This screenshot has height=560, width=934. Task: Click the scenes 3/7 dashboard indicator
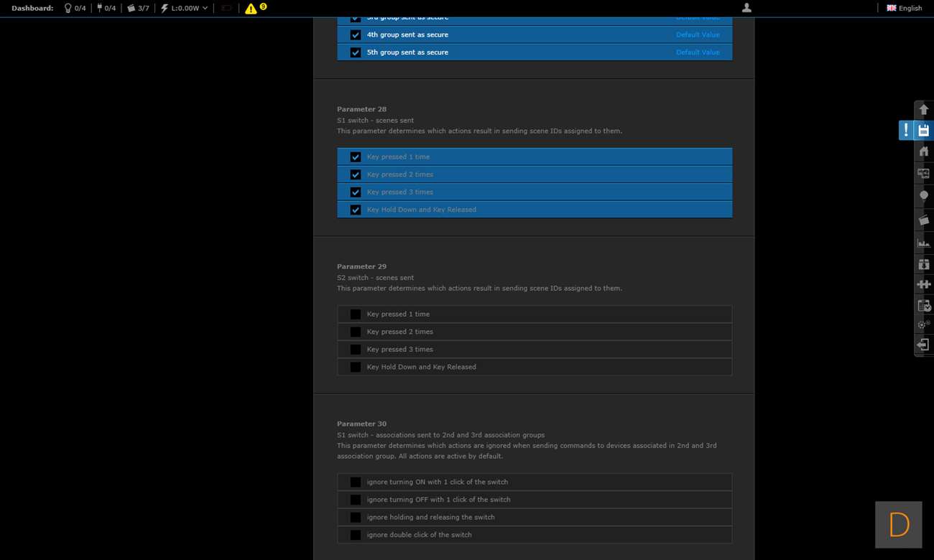pos(138,8)
